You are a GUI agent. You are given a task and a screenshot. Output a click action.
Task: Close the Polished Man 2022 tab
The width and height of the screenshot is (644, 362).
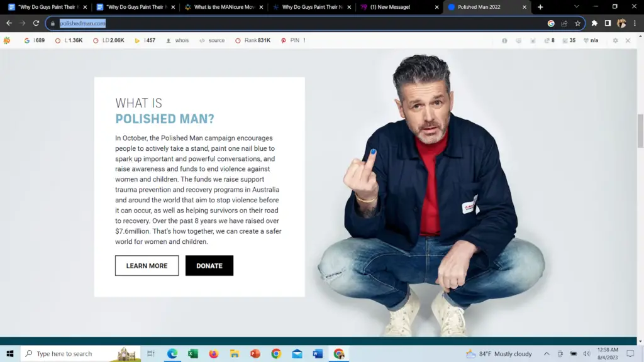pos(525,7)
